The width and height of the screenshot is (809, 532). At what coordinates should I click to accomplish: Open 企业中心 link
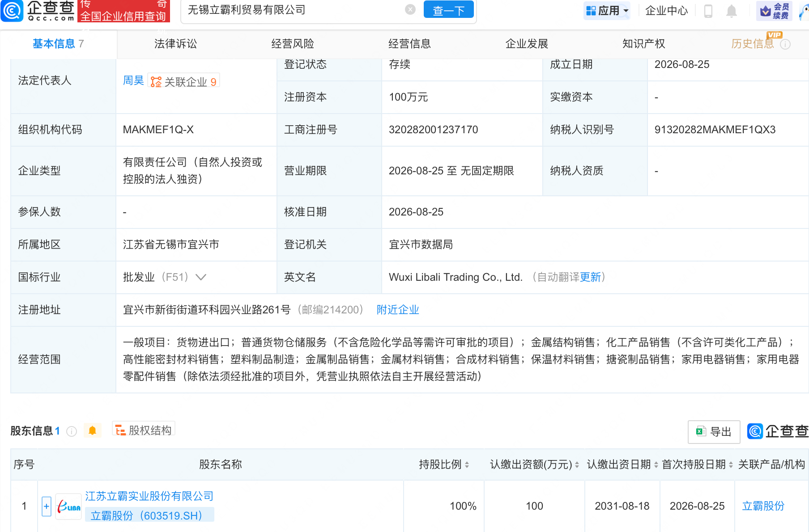(x=666, y=11)
